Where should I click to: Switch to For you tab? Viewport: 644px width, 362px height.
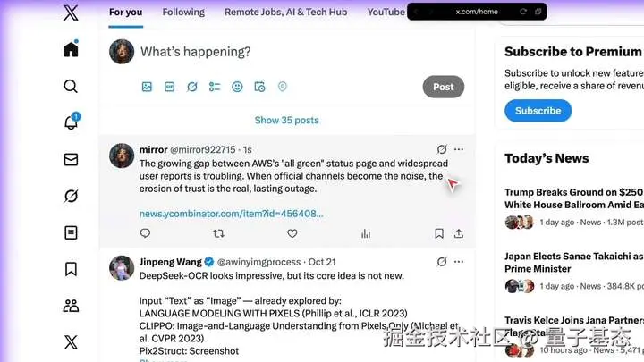coord(126,13)
